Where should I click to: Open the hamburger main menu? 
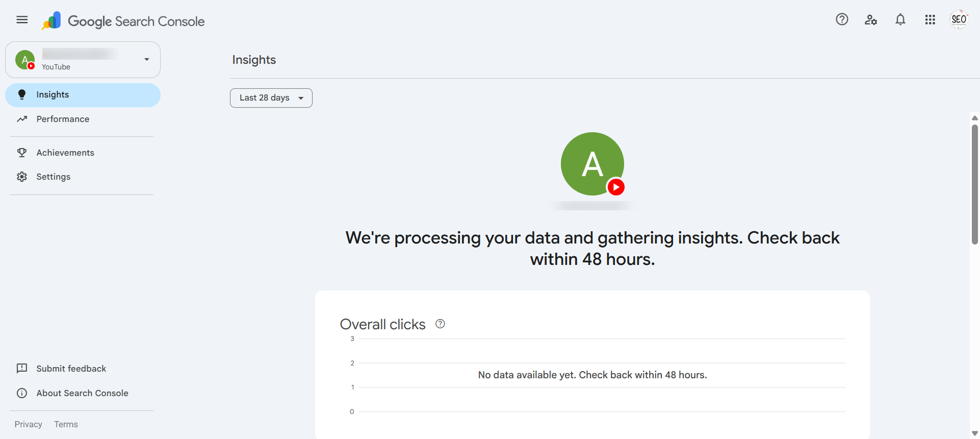point(22,20)
